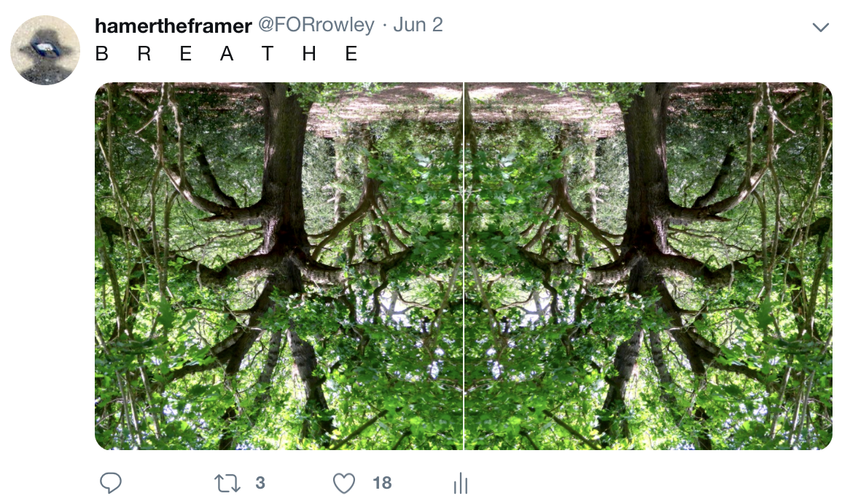Click the retweet count of 3
This screenshot has height=504, width=842.
(x=260, y=483)
